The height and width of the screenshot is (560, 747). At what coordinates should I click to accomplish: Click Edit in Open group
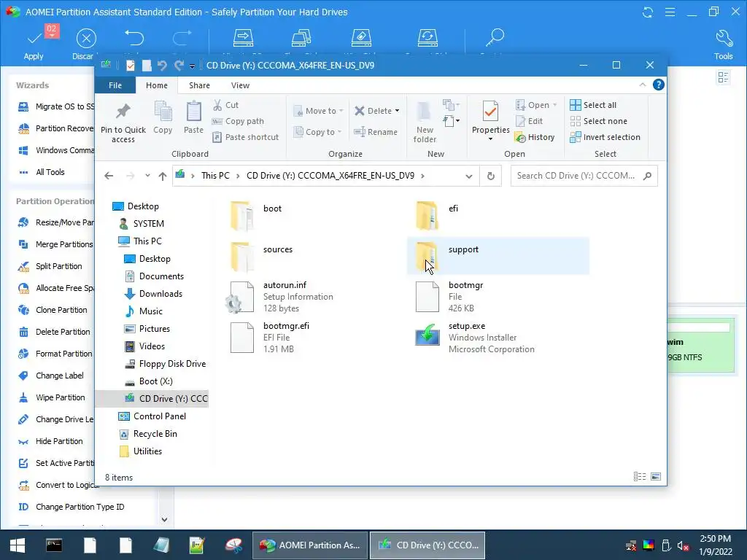click(530, 121)
